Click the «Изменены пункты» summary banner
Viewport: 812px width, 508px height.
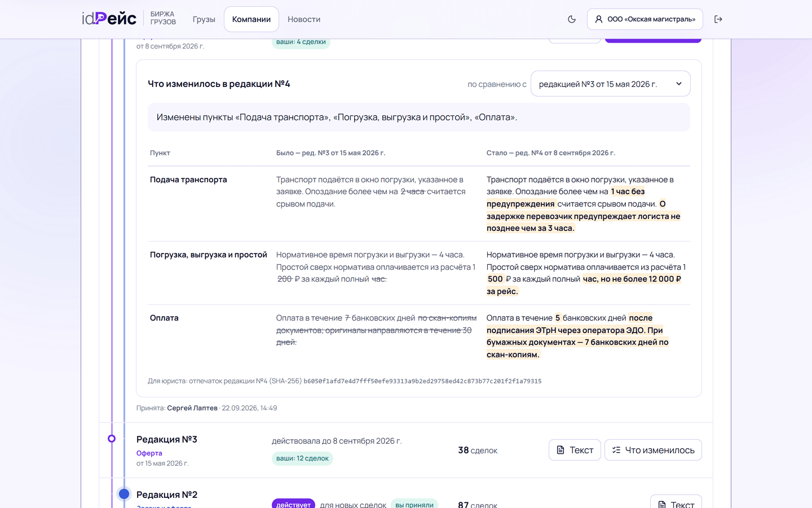(x=419, y=117)
